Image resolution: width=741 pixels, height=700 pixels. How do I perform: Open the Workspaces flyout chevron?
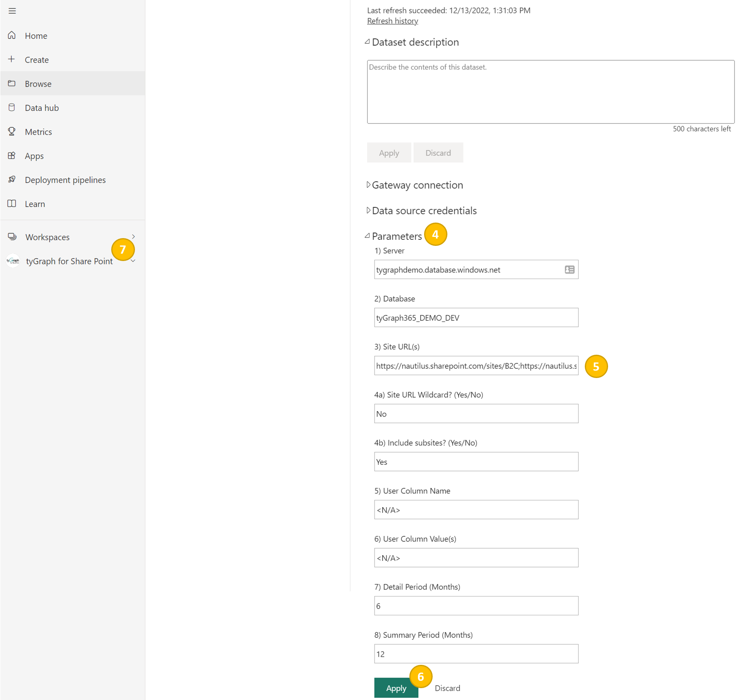pyautogui.click(x=133, y=237)
